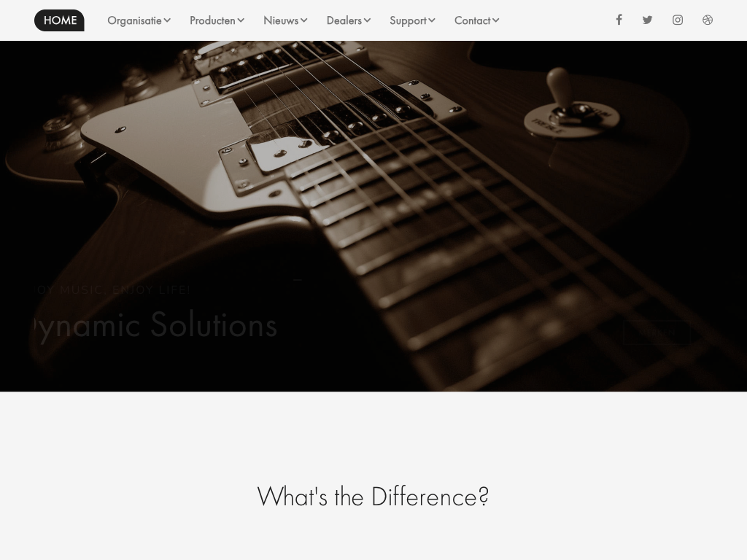Open the Instagram social icon
Image resolution: width=747 pixels, height=560 pixels.
[x=678, y=20]
